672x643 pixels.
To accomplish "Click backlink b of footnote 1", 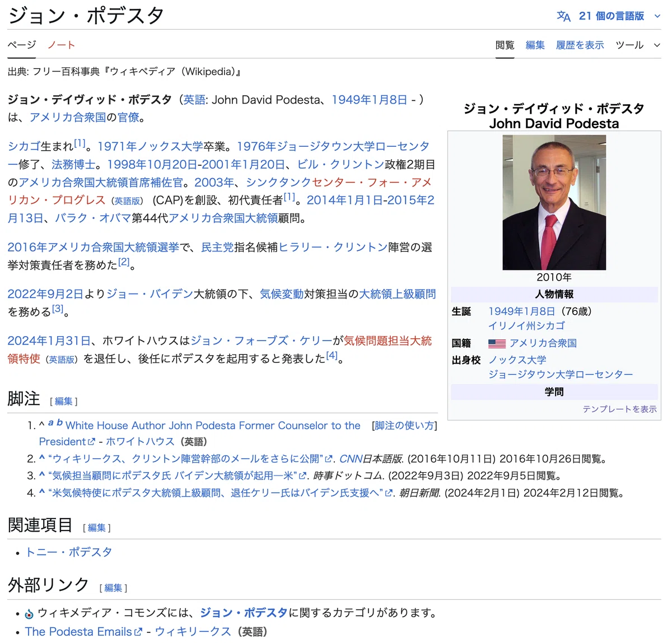I will 59,423.
